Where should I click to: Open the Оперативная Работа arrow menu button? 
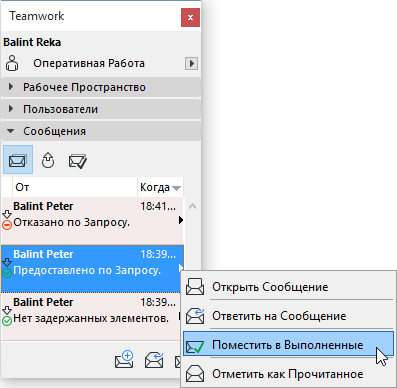tap(191, 63)
